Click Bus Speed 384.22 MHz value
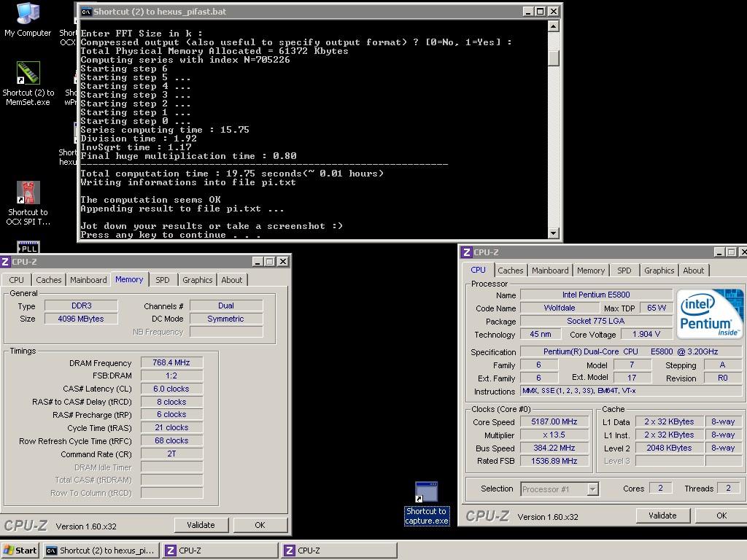This screenshot has width=747, height=560. point(554,448)
